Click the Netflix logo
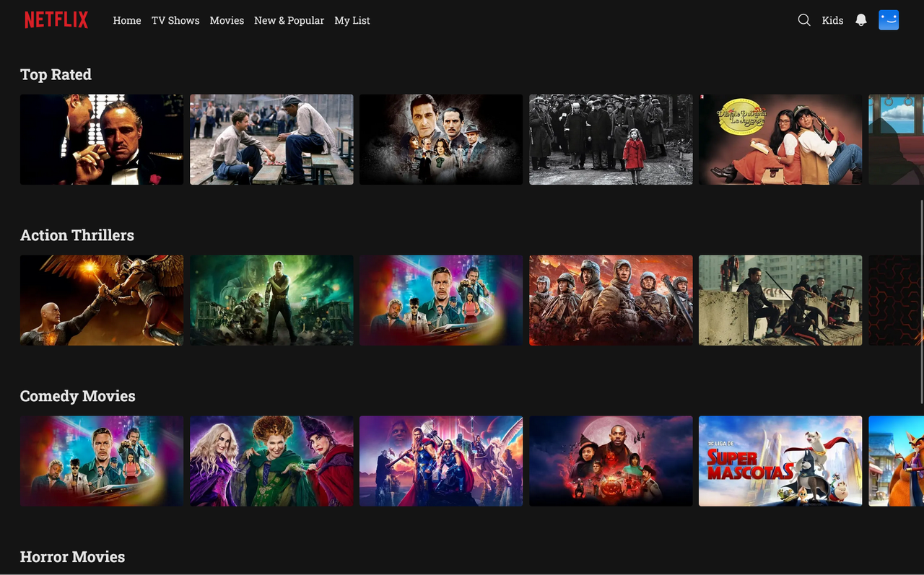The height and width of the screenshot is (575, 924). [x=56, y=20]
